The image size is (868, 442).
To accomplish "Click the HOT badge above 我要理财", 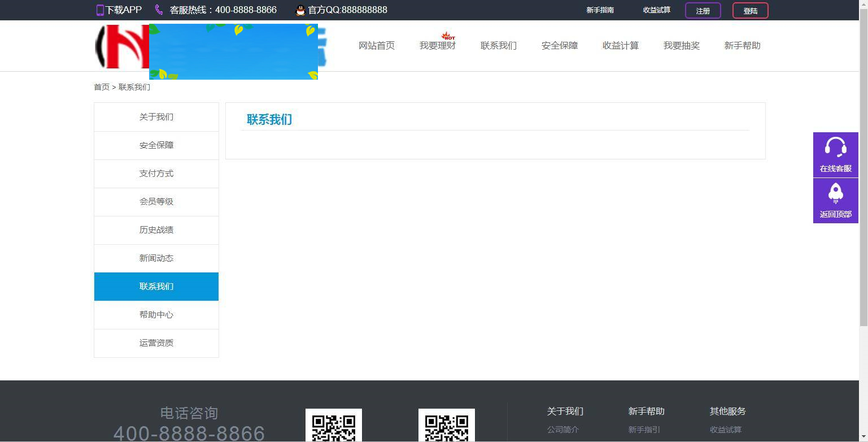I will (448, 36).
